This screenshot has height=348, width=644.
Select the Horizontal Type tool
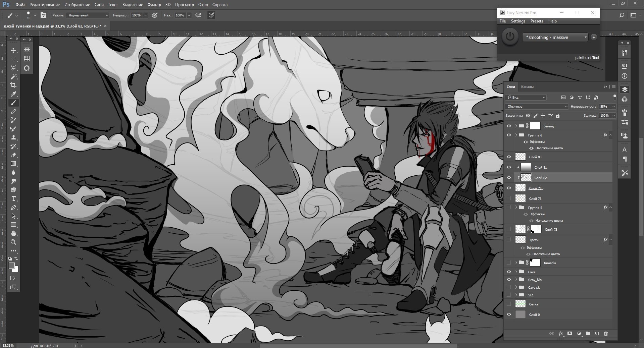click(x=13, y=199)
